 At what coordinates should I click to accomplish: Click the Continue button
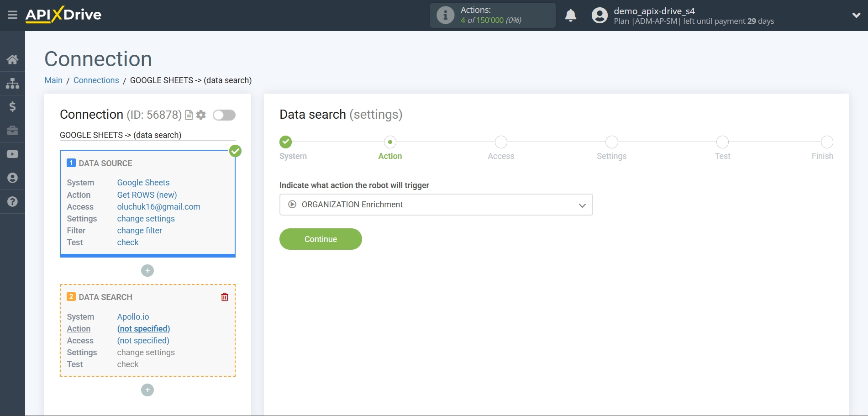[320, 239]
